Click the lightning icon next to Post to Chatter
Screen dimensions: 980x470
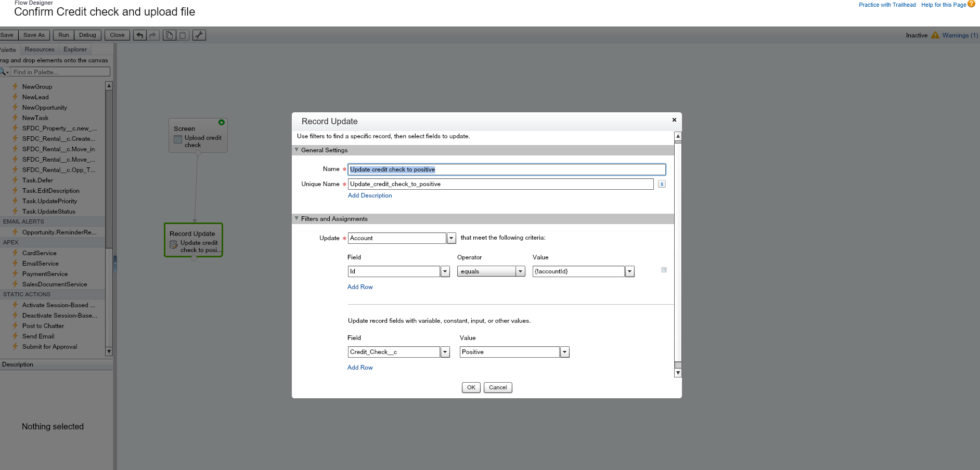click(15, 325)
